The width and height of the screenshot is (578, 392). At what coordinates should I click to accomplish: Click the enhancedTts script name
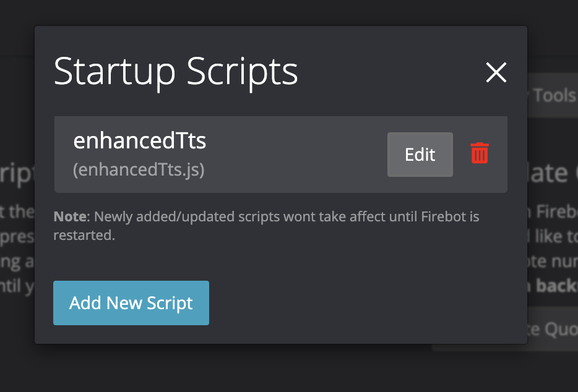(x=140, y=140)
